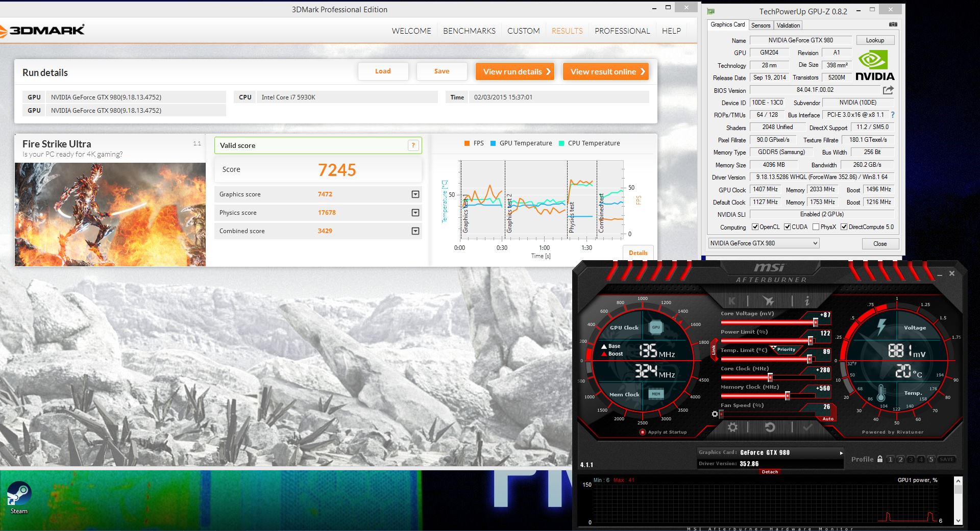Click the Lookup button in GPU-Z
Image resolution: width=980 pixels, height=531 pixels.
click(875, 40)
